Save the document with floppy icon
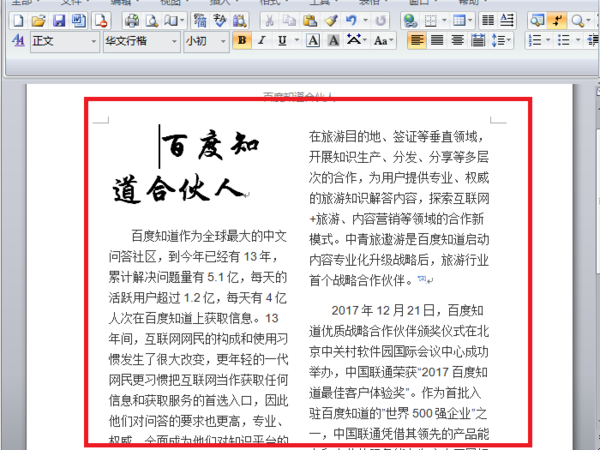 [59, 20]
